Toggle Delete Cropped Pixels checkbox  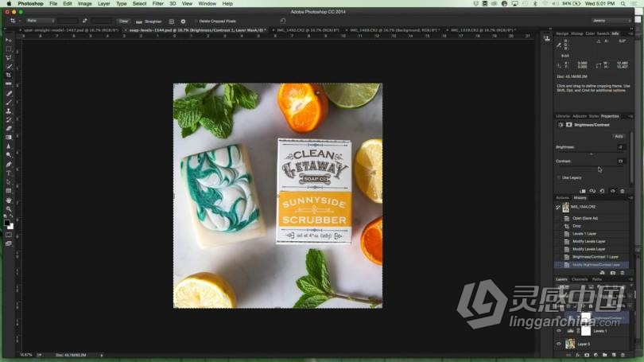tap(196, 21)
